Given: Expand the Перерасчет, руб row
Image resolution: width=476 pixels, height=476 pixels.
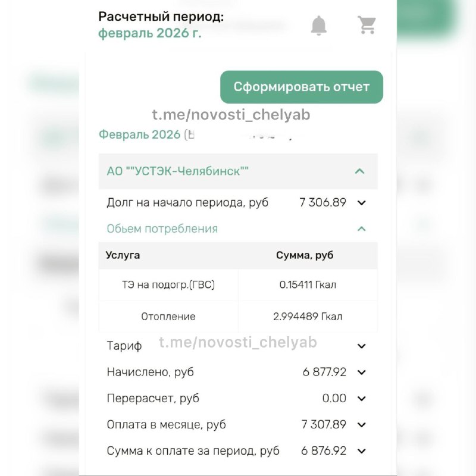Looking at the screenshot, I should (361, 399).
